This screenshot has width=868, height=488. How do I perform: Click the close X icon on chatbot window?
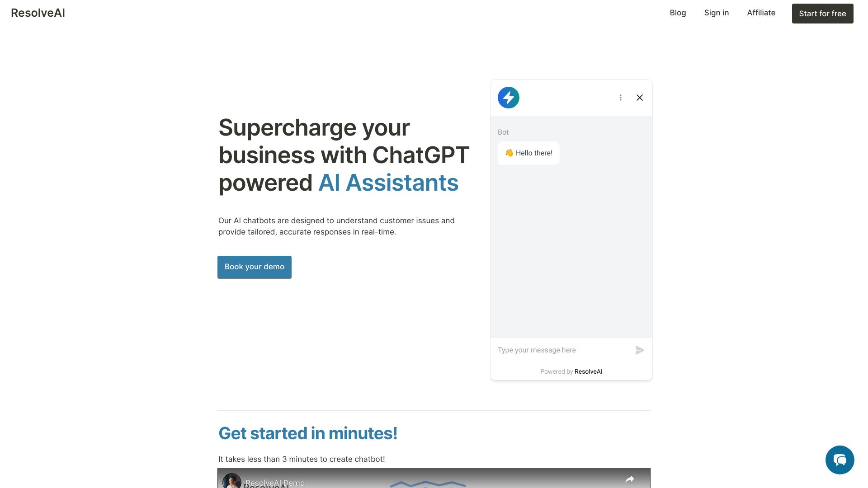point(639,97)
